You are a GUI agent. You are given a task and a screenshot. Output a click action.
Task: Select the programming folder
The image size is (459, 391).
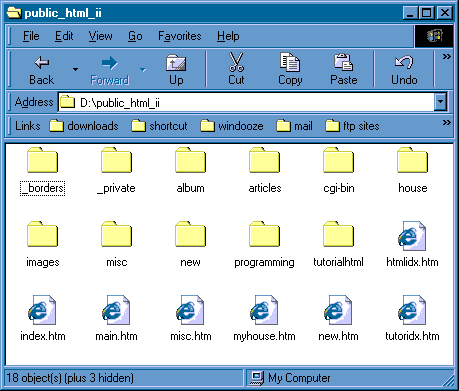tap(265, 245)
